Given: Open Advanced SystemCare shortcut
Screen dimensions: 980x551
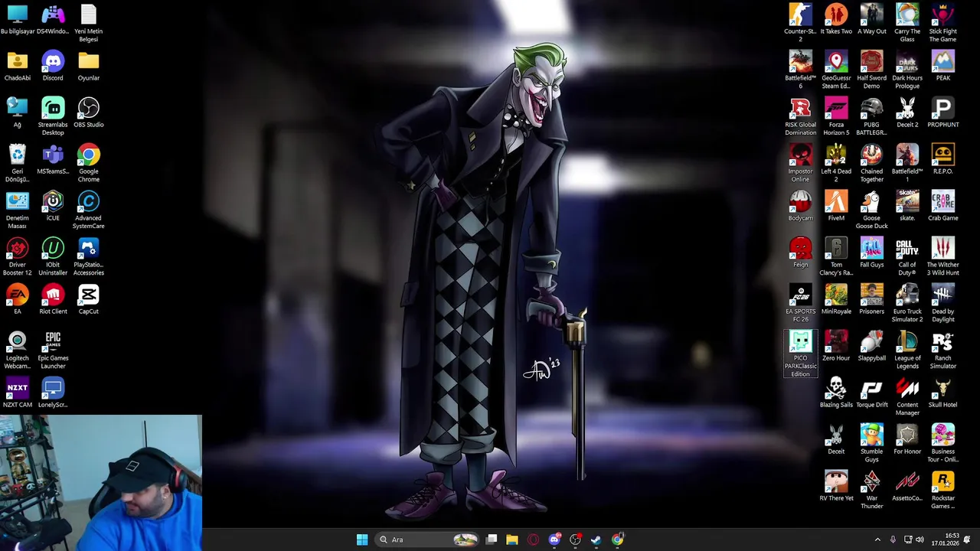Looking at the screenshot, I should point(89,210).
